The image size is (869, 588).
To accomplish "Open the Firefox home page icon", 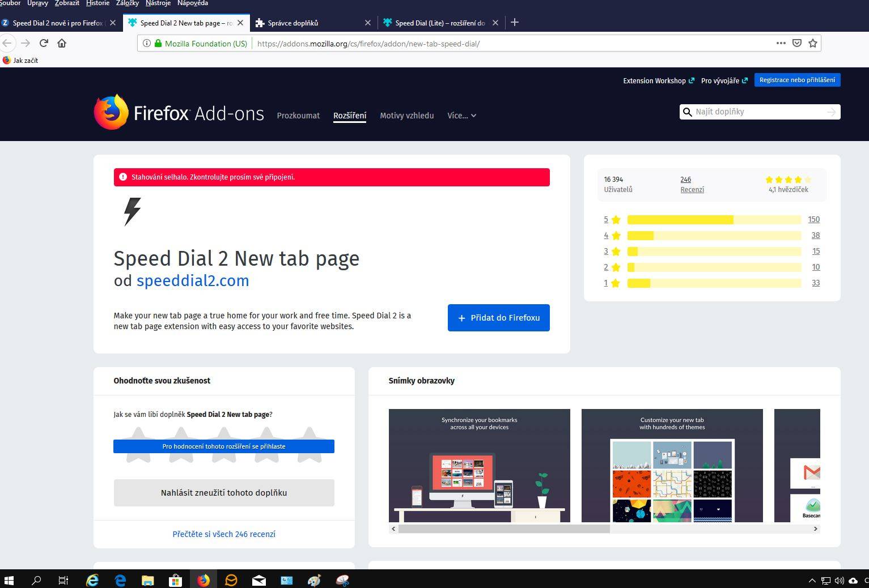I will coord(62,43).
